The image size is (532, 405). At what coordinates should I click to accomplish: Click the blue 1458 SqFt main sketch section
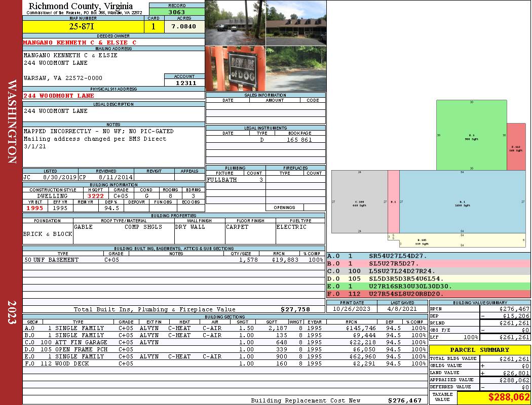coord(463,201)
